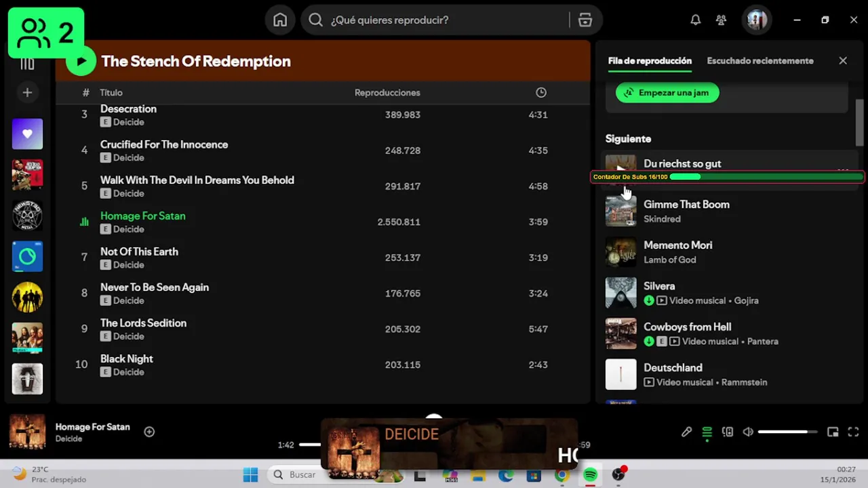Select track The Lords Sedition
This screenshot has height=488, width=868.
[143, 323]
